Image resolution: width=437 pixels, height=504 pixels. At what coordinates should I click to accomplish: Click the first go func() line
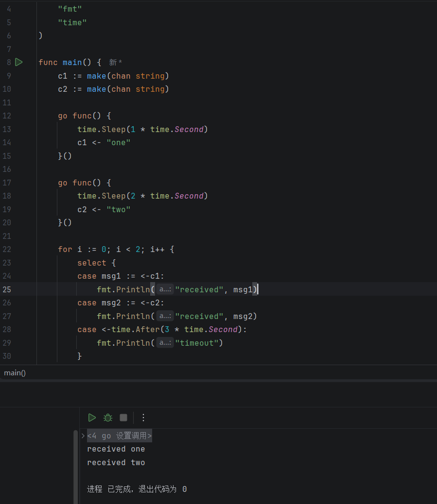[x=84, y=116]
